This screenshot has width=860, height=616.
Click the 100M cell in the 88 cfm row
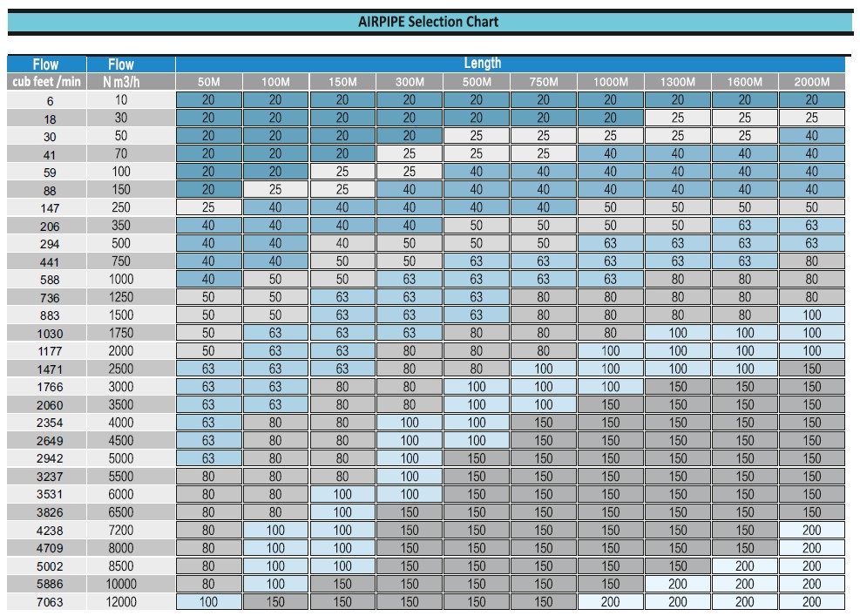pos(276,189)
